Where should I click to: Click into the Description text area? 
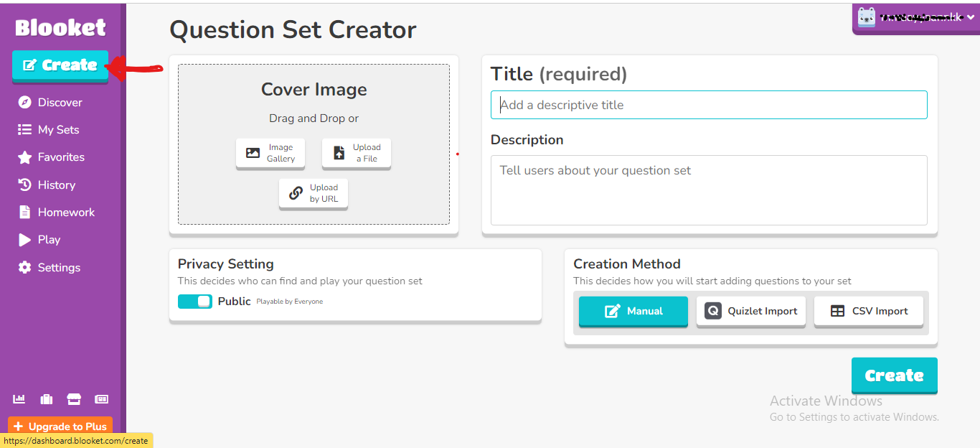(709, 190)
